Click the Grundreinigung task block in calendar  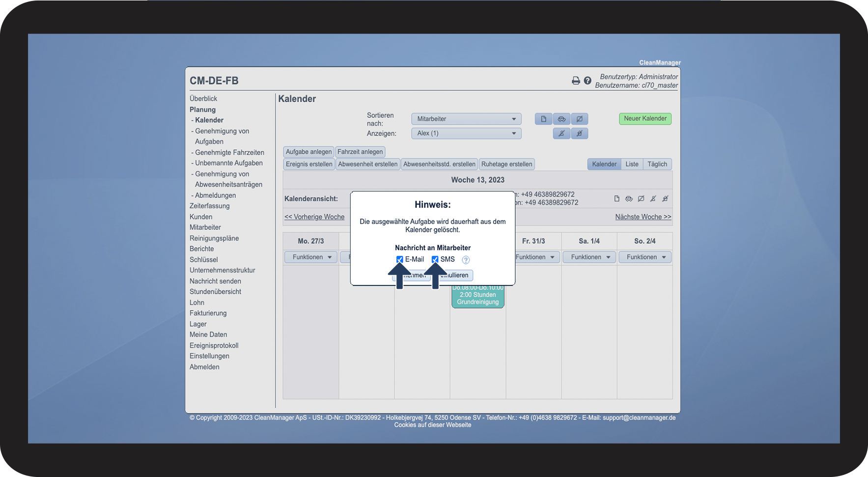coord(478,296)
